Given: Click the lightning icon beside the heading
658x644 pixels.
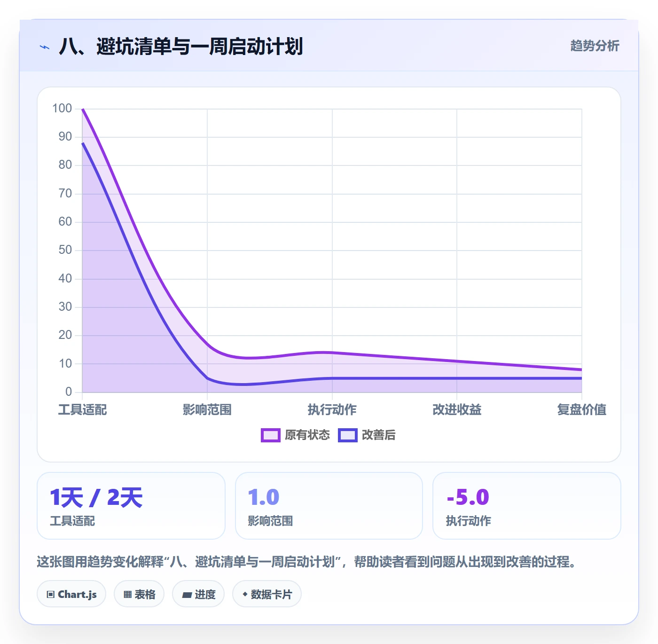Looking at the screenshot, I should point(45,47).
